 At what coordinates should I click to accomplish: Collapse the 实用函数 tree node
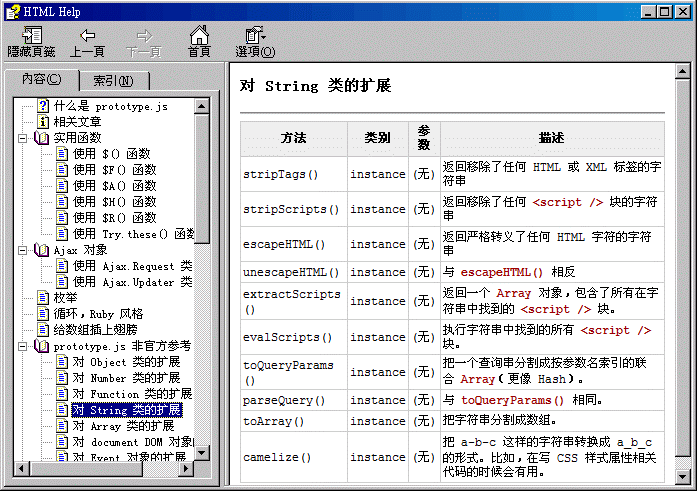pos(22,138)
